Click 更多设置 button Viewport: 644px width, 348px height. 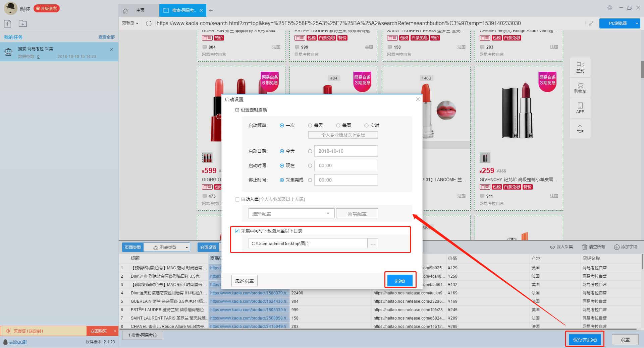tap(244, 281)
